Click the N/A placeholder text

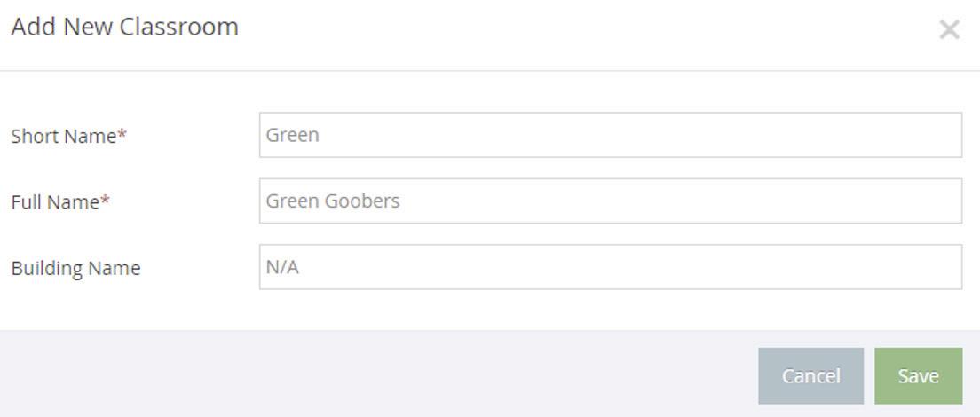coord(282,267)
